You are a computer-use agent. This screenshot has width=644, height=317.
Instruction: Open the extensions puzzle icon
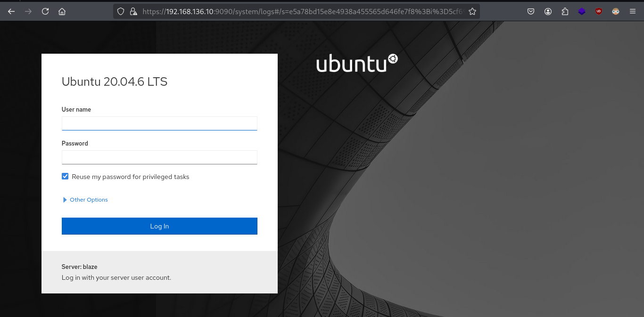(565, 11)
